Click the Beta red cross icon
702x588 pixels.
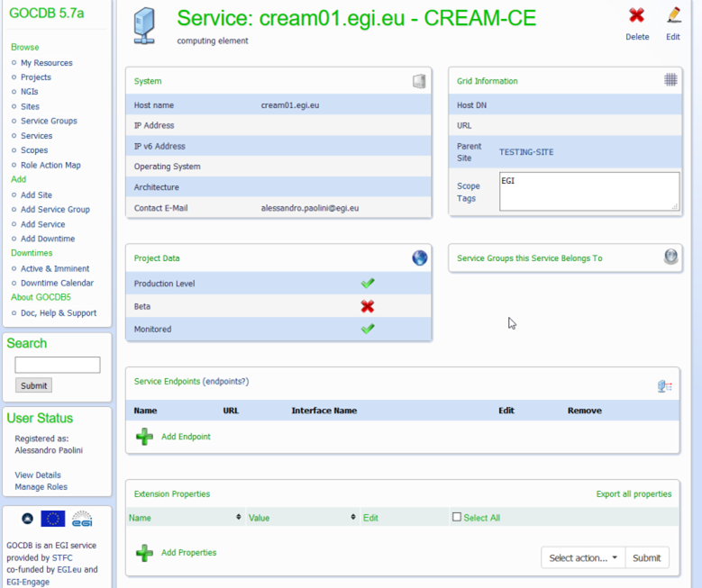pos(368,306)
